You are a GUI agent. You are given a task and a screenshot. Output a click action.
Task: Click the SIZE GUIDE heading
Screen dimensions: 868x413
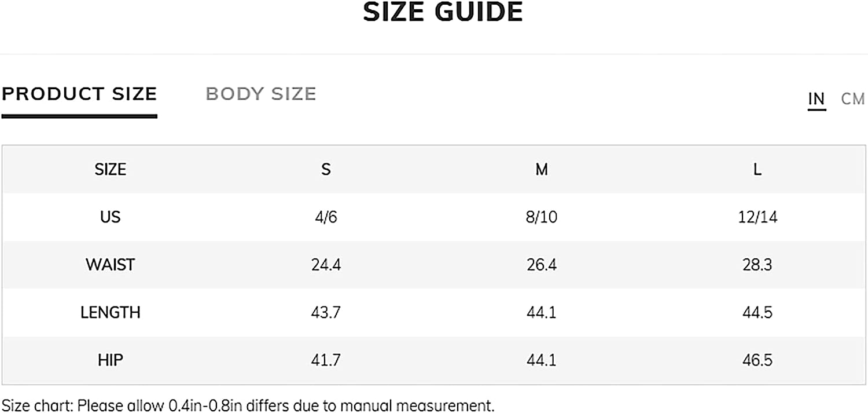pyautogui.click(x=443, y=12)
